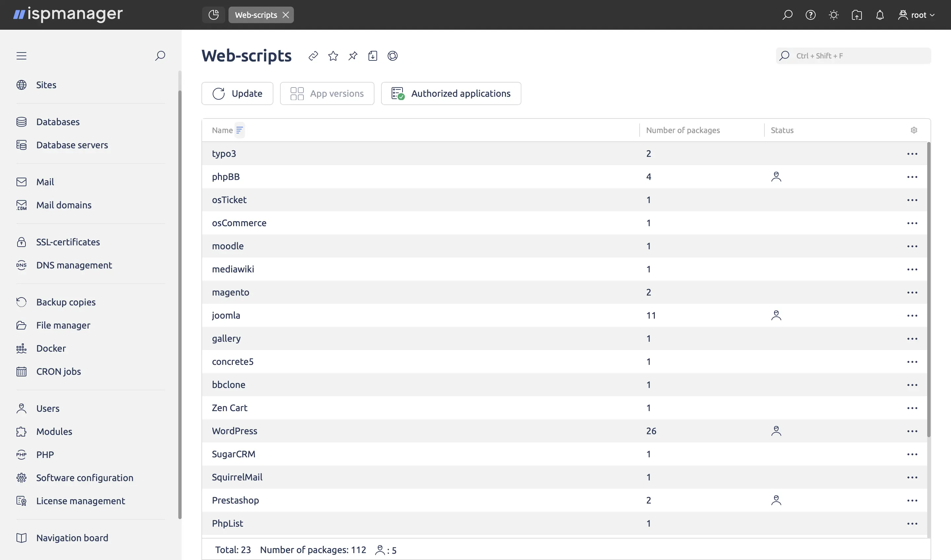The image size is (951, 560).
Task: Open Authorized applications
Action: pos(451,93)
